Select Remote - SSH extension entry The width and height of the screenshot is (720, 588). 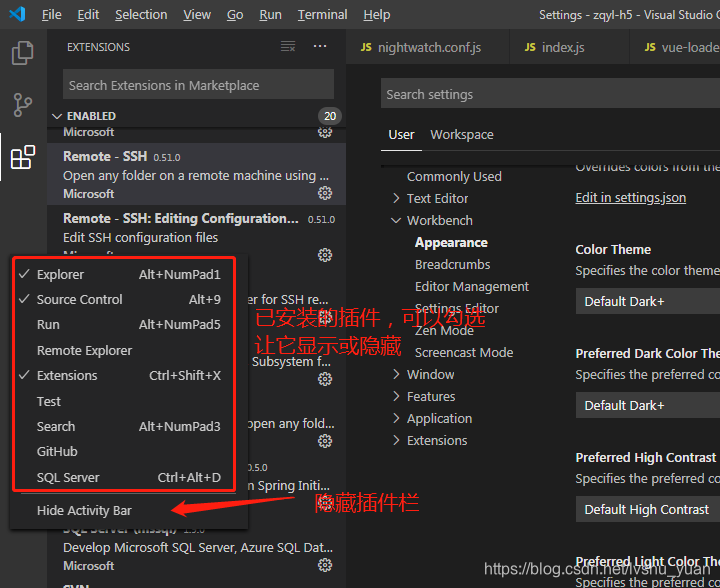pos(197,174)
